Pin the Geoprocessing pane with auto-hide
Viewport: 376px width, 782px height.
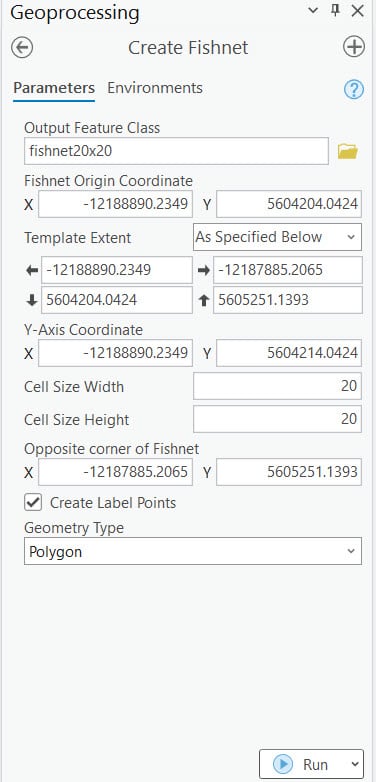(335, 10)
